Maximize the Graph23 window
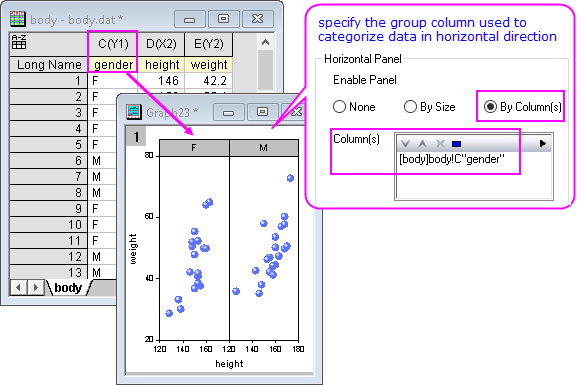Viewport: 581px width, 385px height. 262,112
